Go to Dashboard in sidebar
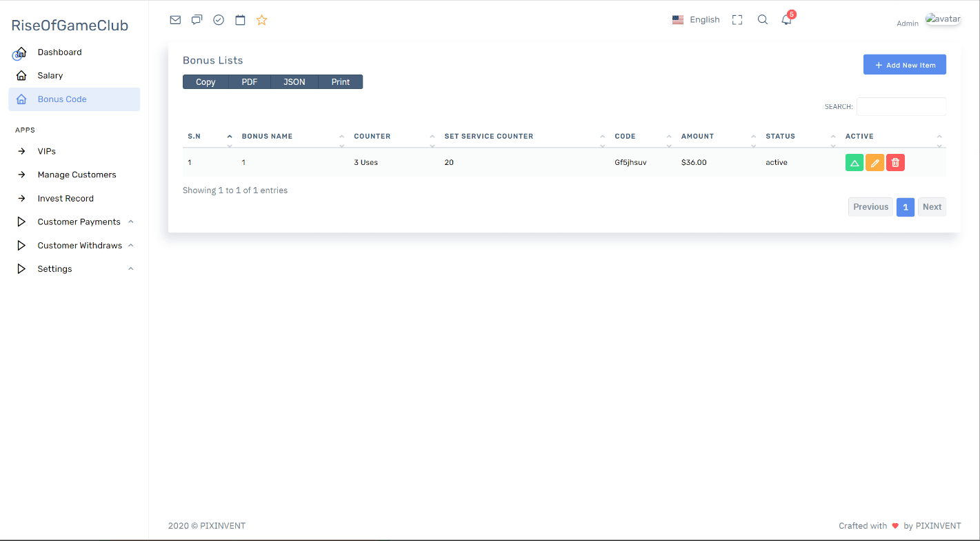Viewport: 980px width, 541px height. pyautogui.click(x=59, y=52)
